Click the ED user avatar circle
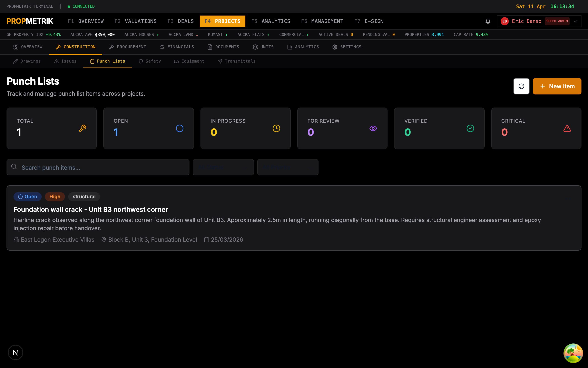 505,21
